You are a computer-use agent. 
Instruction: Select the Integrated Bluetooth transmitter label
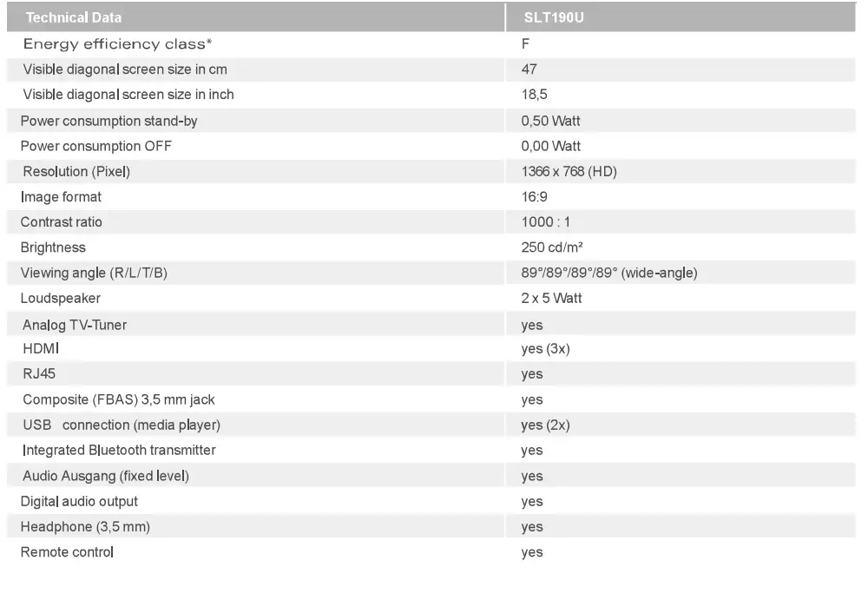119,451
